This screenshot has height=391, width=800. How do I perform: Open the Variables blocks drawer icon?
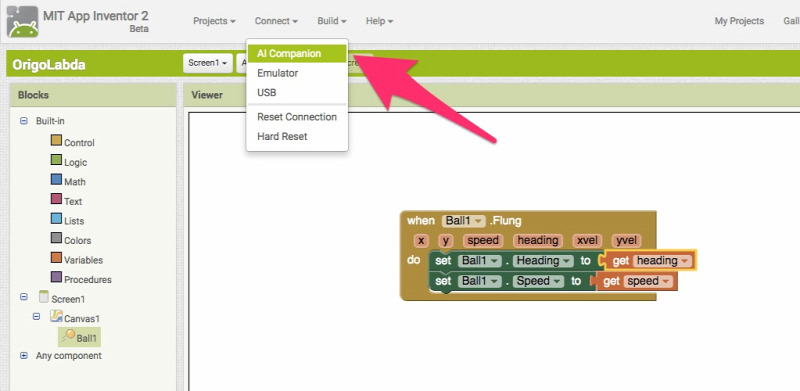point(56,258)
